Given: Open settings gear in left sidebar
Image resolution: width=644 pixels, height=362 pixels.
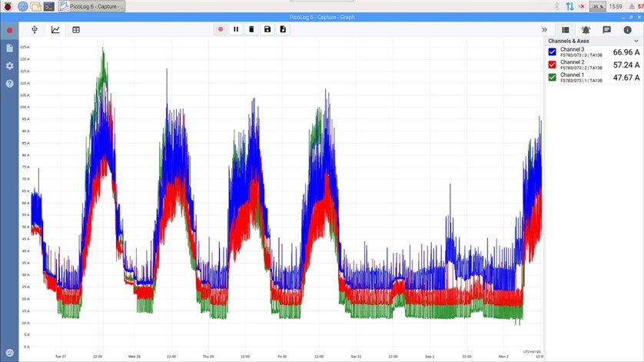Looking at the screenshot, I should tap(9, 65).
